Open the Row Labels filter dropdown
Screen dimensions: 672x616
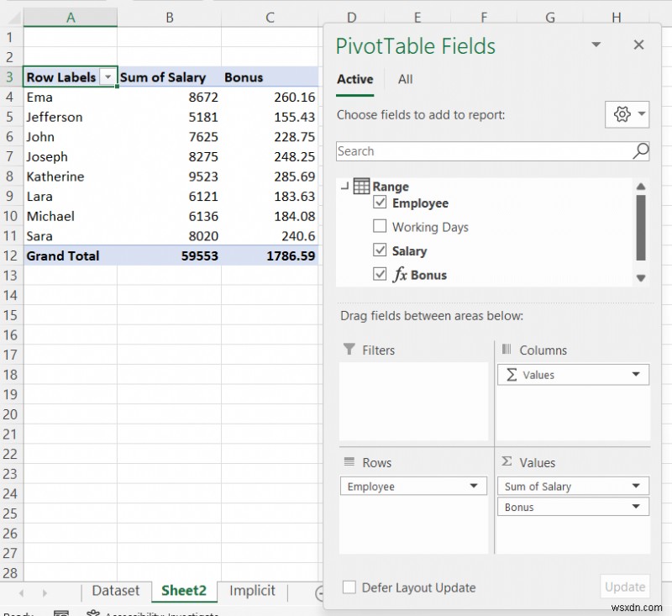(x=108, y=76)
